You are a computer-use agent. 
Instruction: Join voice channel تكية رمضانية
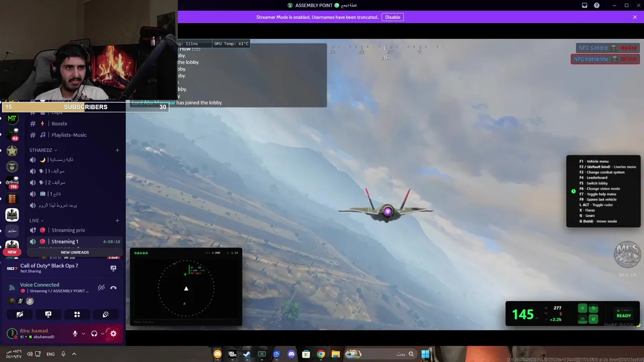(74, 159)
